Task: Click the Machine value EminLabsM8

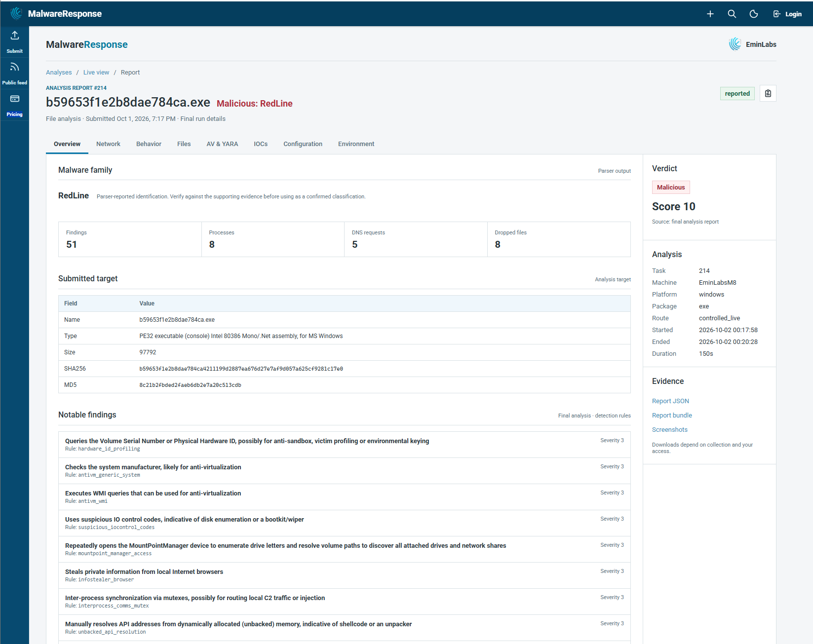Action: [717, 283]
